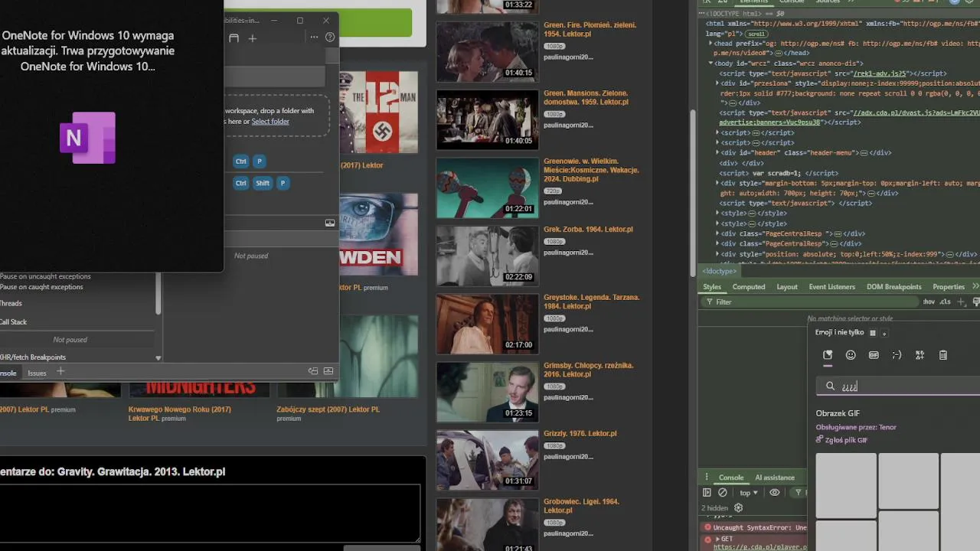The image size is (980, 551).
Task: Toggle the .cls element classes button
Action: click(946, 302)
